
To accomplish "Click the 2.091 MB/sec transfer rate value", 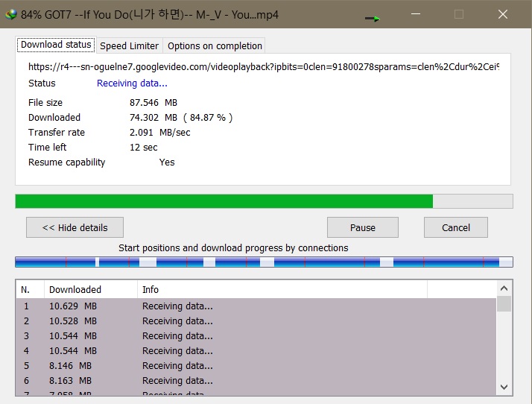I will pyautogui.click(x=159, y=133).
